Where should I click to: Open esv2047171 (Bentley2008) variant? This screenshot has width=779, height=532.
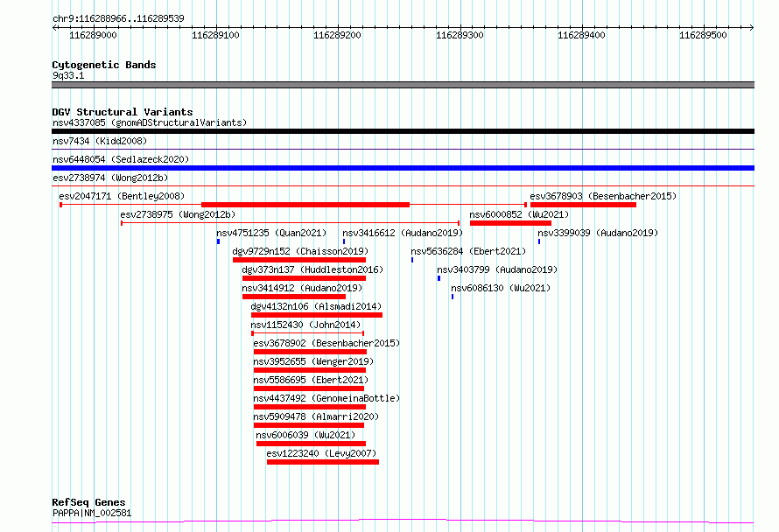pos(122,196)
